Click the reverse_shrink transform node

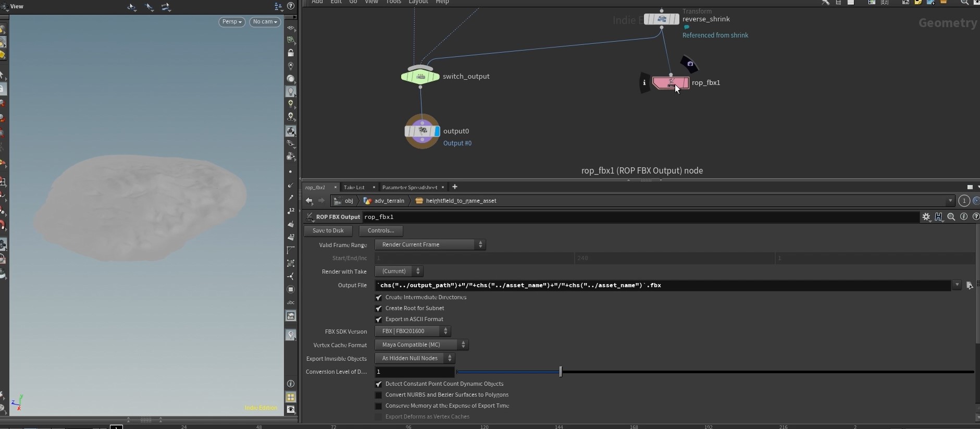click(661, 19)
